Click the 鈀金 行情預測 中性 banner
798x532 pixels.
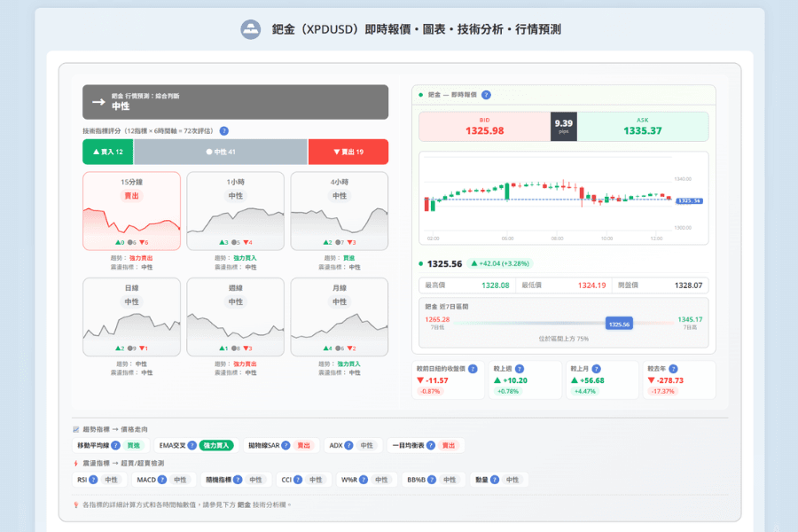click(236, 102)
